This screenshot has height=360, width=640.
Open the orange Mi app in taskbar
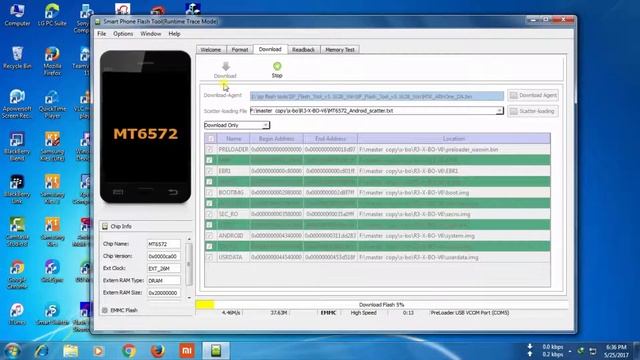pyautogui.click(x=187, y=351)
